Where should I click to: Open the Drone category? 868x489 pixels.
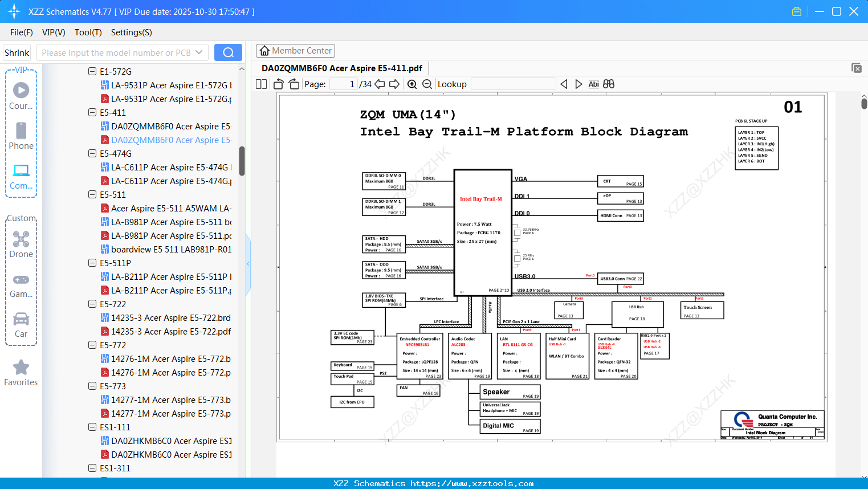[x=21, y=244]
